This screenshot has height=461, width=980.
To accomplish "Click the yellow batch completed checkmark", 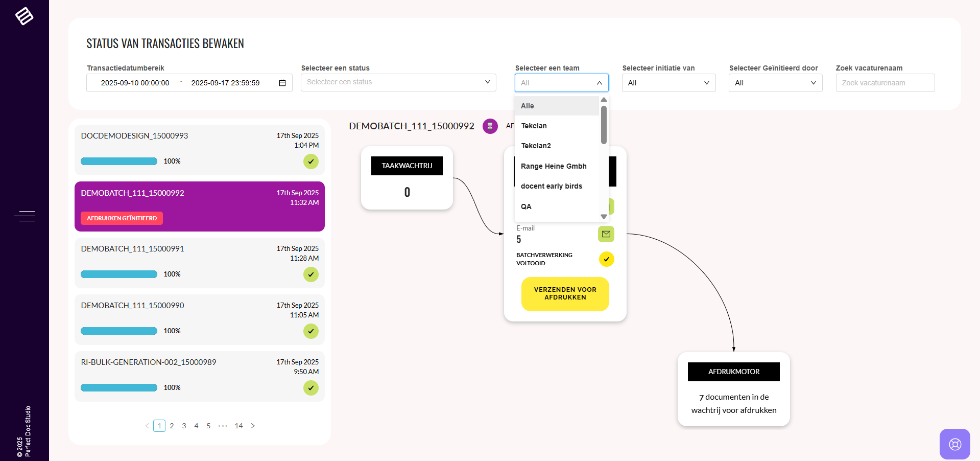I will pyautogui.click(x=606, y=259).
